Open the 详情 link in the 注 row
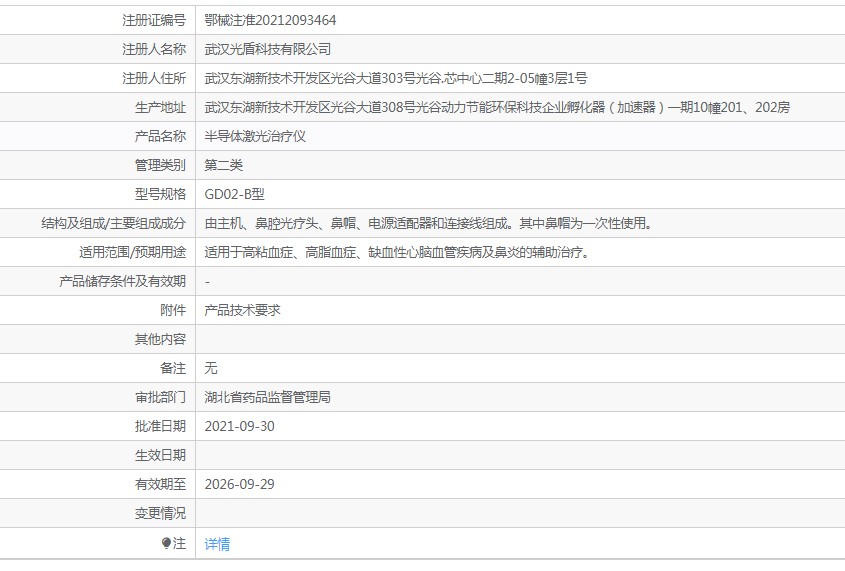Viewport: 845px width, 571px height. point(217,544)
